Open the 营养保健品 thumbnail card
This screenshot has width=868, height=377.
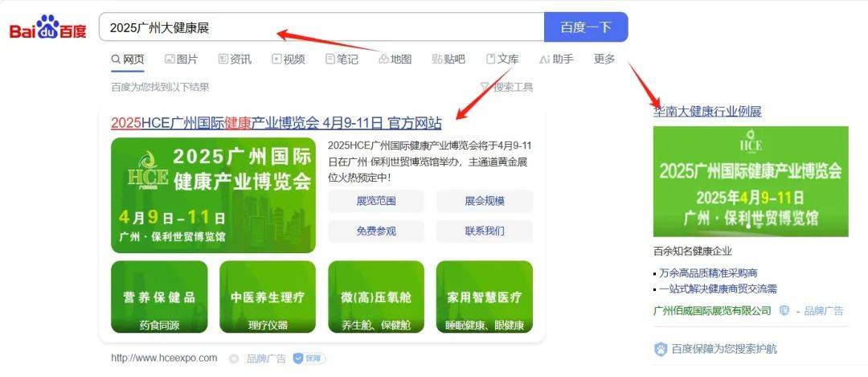pyautogui.click(x=159, y=297)
